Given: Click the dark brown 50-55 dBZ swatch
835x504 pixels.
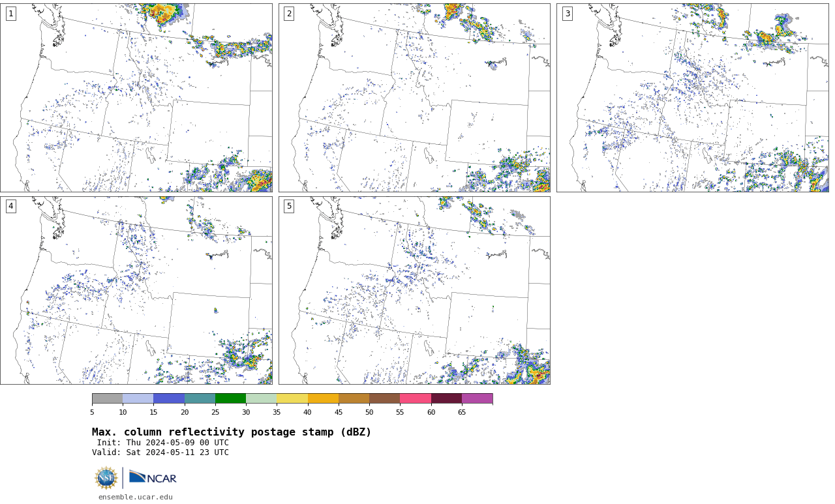Looking at the screenshot, I should click(x=385, y=398).
